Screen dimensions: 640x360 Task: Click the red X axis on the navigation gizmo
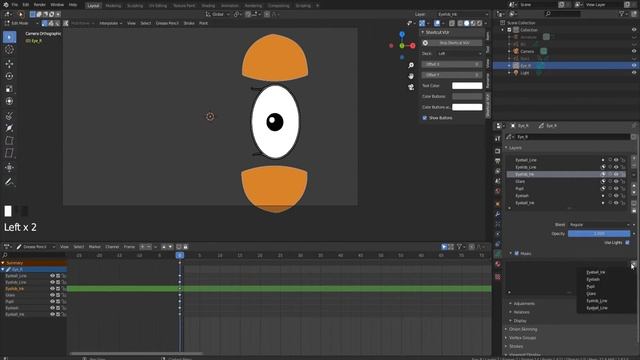413,46
